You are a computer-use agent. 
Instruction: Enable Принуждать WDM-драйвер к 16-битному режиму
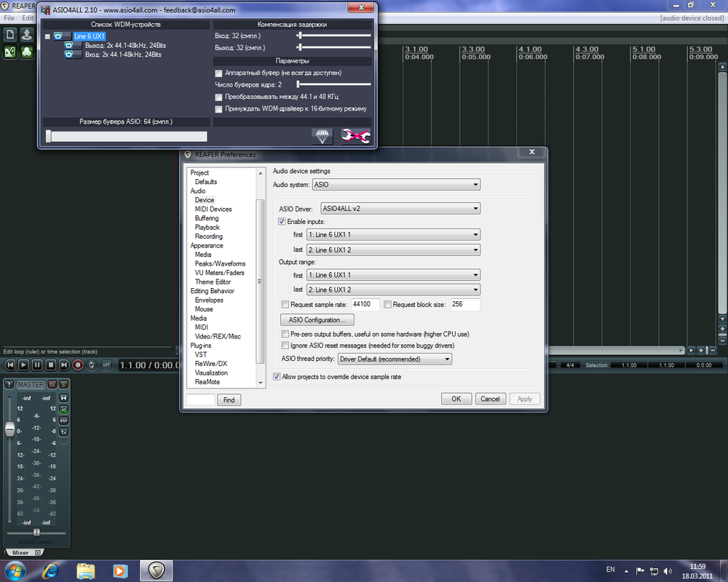point(218,109)
